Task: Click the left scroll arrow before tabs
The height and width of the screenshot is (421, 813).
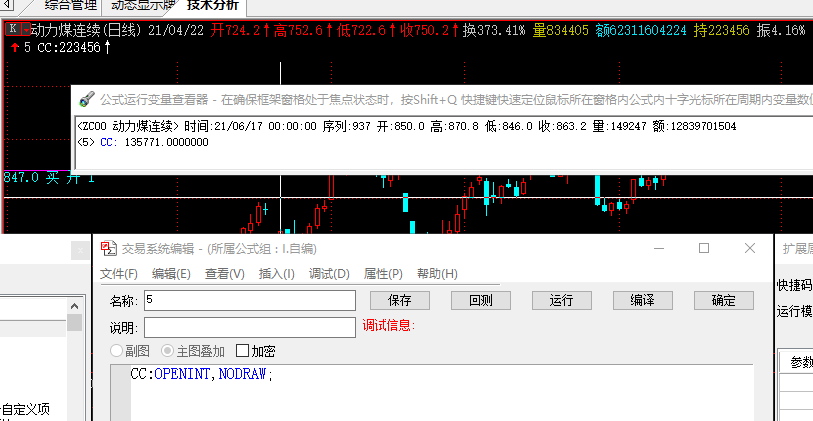Action: point(7,6)
